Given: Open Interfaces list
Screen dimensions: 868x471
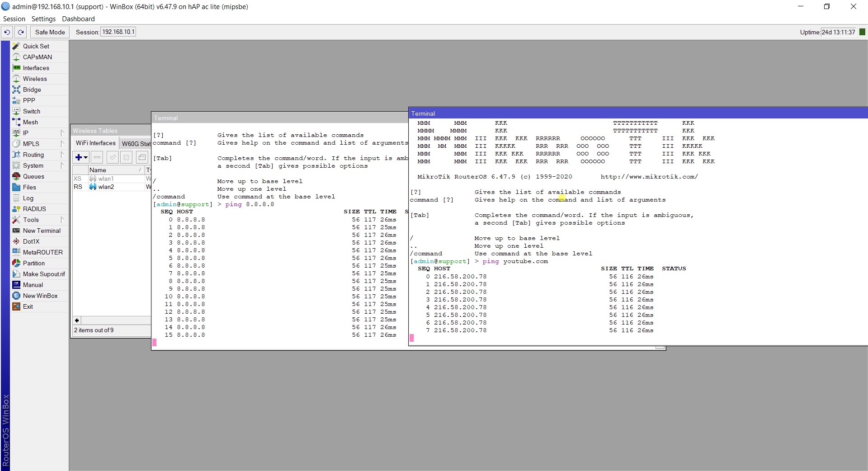Looking at the screenshot, I should 36,68.
